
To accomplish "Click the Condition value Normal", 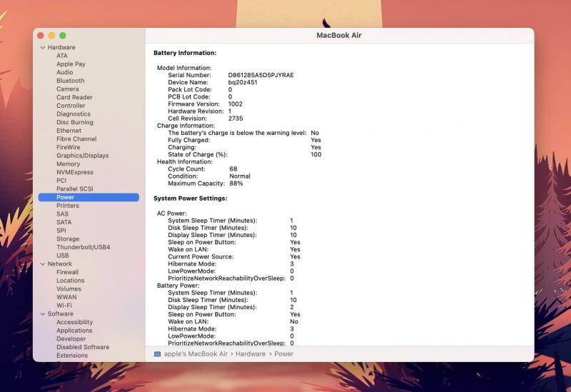I will 240,176.
